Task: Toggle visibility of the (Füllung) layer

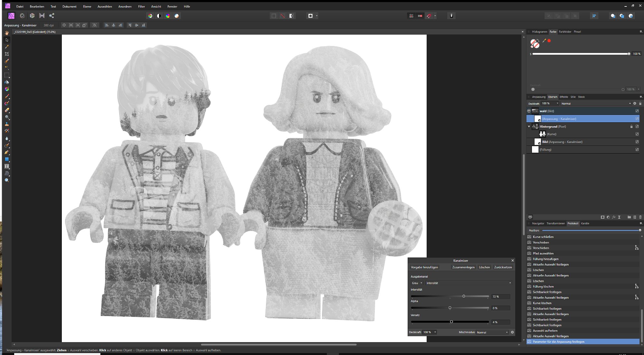Action: tap(637, 150)
